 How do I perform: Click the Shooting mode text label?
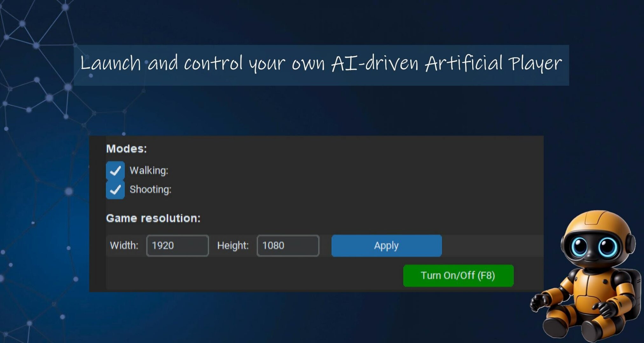[151, 190]
